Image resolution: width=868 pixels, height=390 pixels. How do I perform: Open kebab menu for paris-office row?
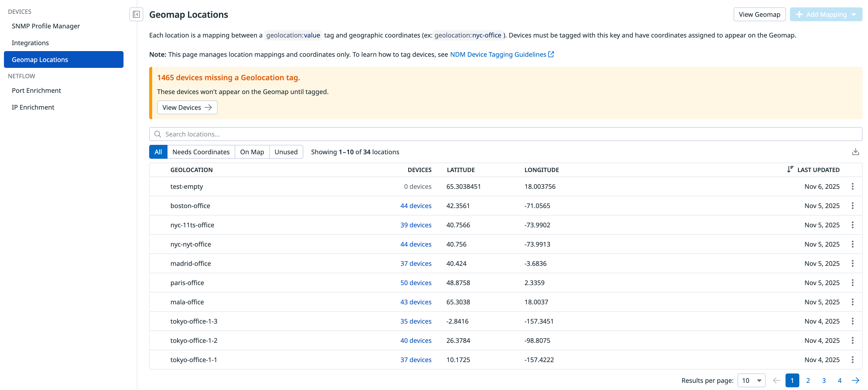852,283
